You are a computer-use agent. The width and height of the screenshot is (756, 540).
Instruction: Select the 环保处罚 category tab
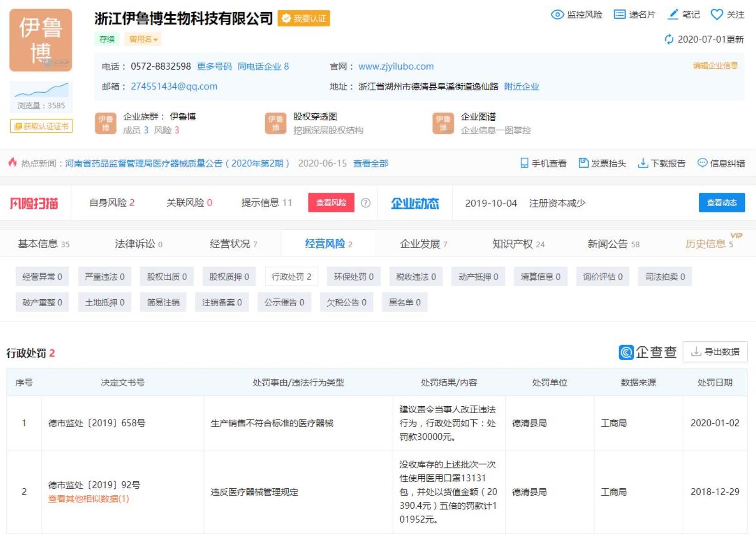pos(353,277)
